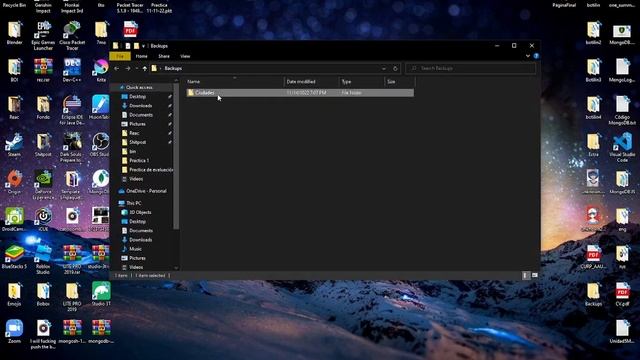Open Reac folder in navigation pane
This screenshot has height=360, width=640.
(134, 133)
